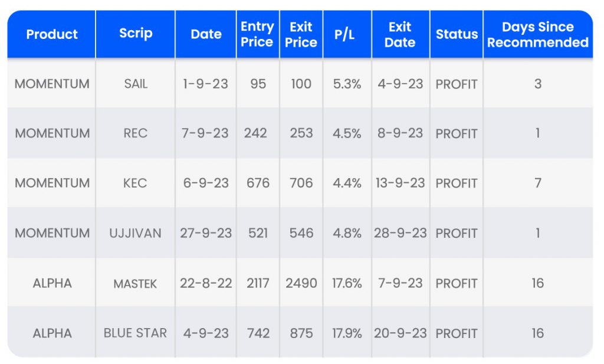
Task: Click the Days Since Recommended header
Action: point(537,34)
